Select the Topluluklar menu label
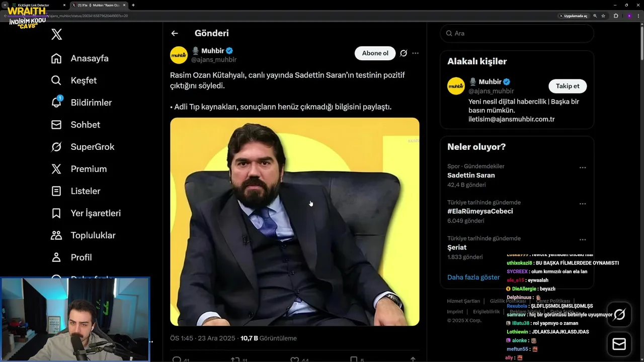644x362 pixels. (x=93, y=235)
